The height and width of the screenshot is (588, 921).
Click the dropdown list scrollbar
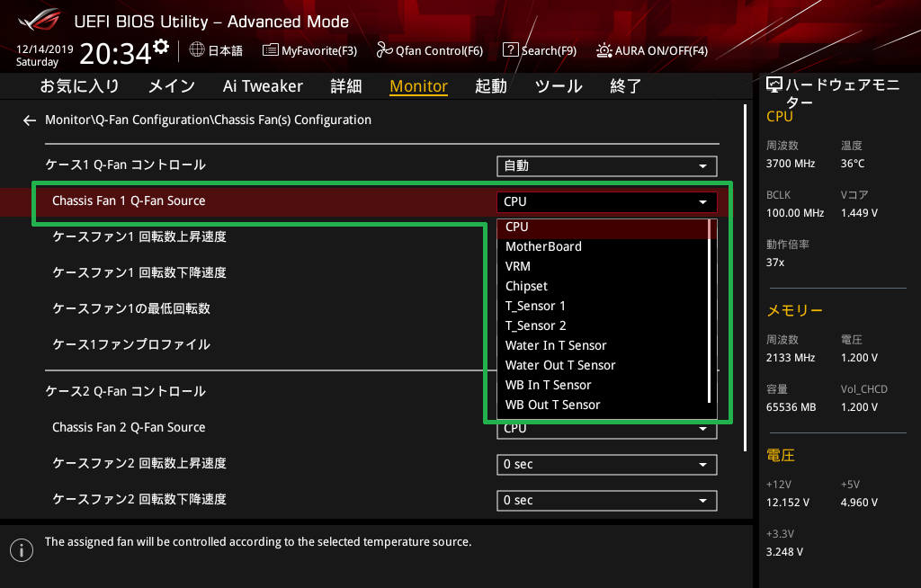click(711, 311)
